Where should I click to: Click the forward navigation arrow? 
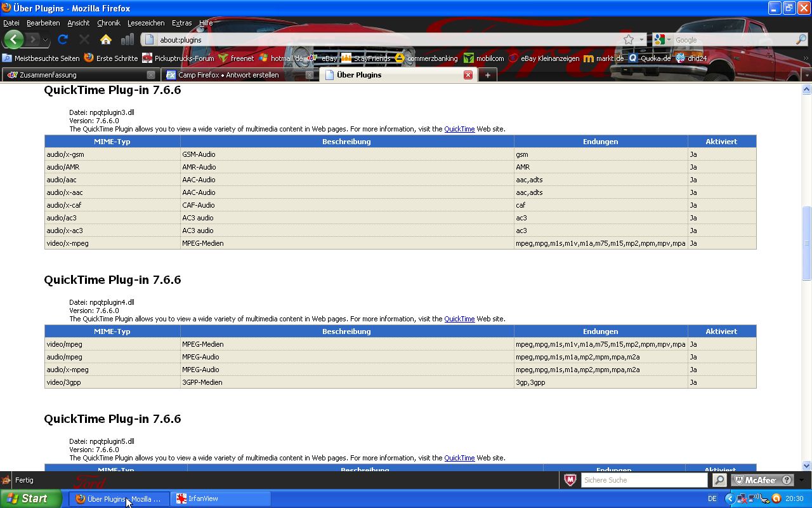coord(33,39)
